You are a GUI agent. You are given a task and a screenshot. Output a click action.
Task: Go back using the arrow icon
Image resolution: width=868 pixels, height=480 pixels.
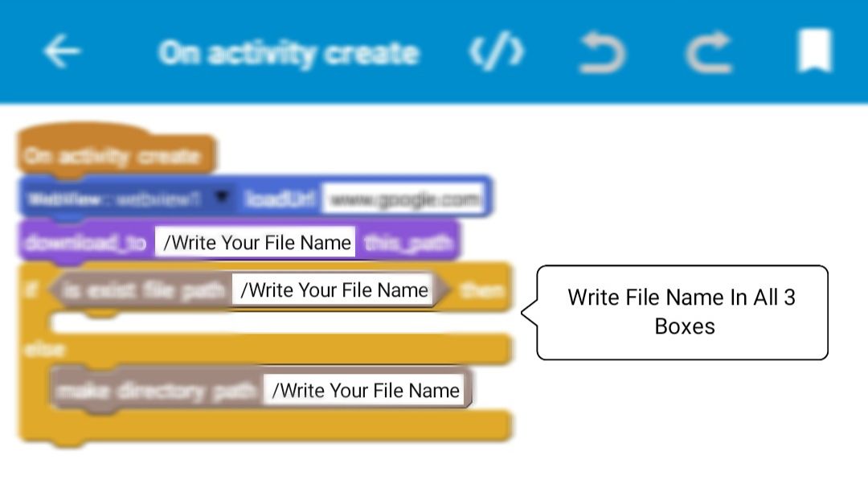[61, 51]
